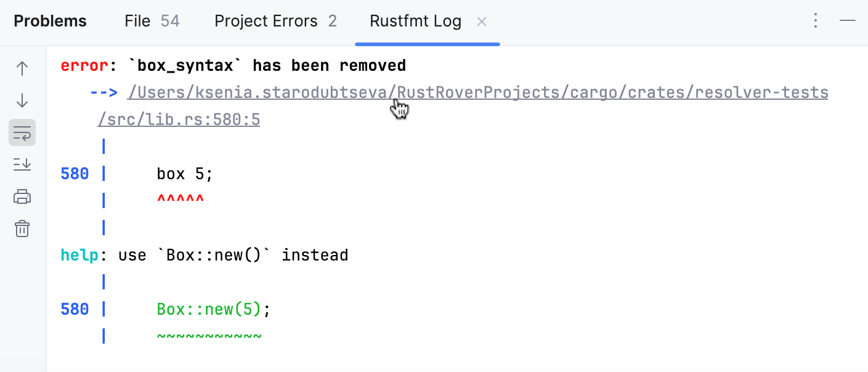Open the Rustfmt Log tab
This screenshot has height=372, width=868.
coord(415,20)
